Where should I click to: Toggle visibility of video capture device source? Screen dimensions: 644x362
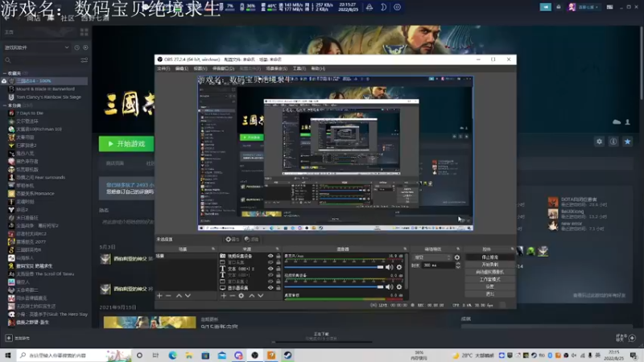270,256
